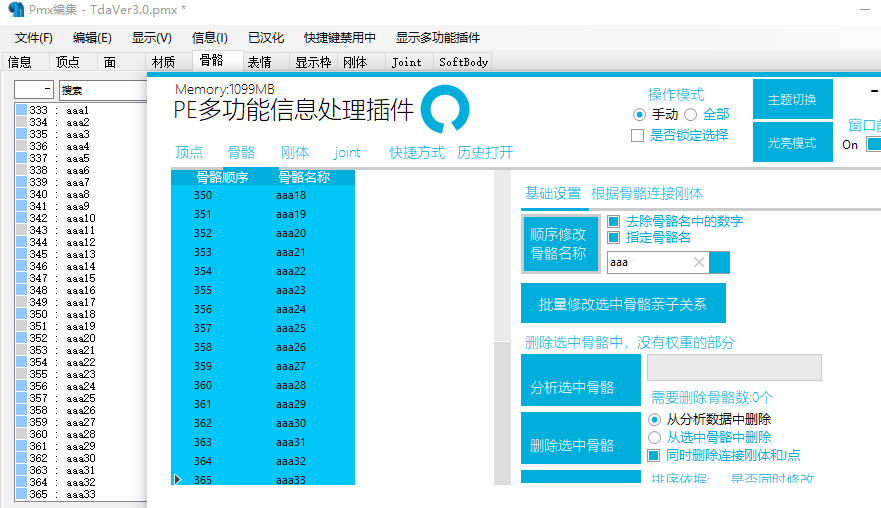Viewport: 881px width, 508px height.
Task: Open the 显示多功能插件 menu
Action: (438, 38)
